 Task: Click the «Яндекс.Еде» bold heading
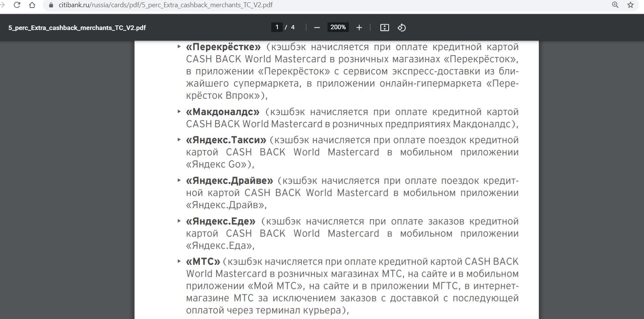(x=221, y=221)
